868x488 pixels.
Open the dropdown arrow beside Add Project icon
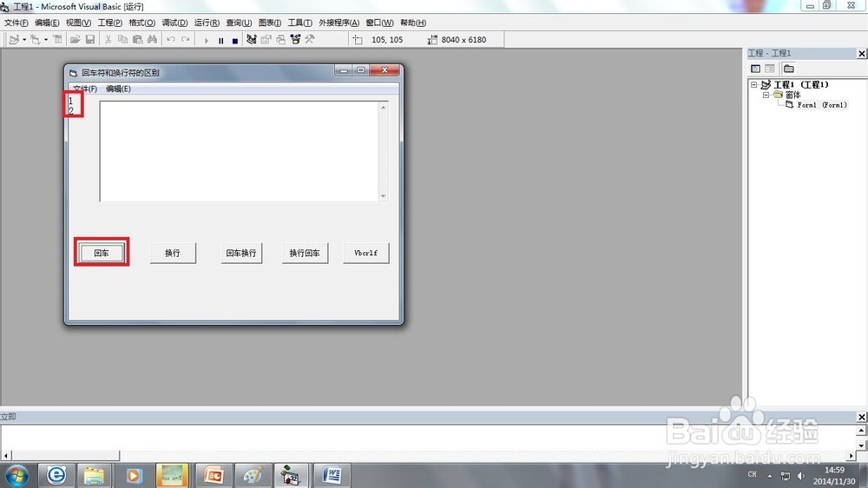tap(24, 40)
